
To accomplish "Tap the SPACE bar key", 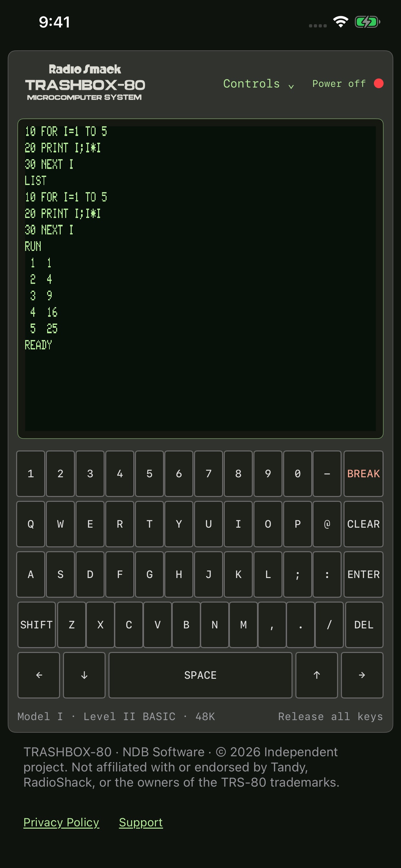I will (200, 675).
